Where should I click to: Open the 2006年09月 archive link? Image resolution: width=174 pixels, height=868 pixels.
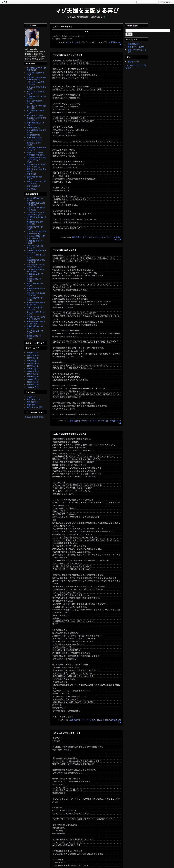point(33,374)
